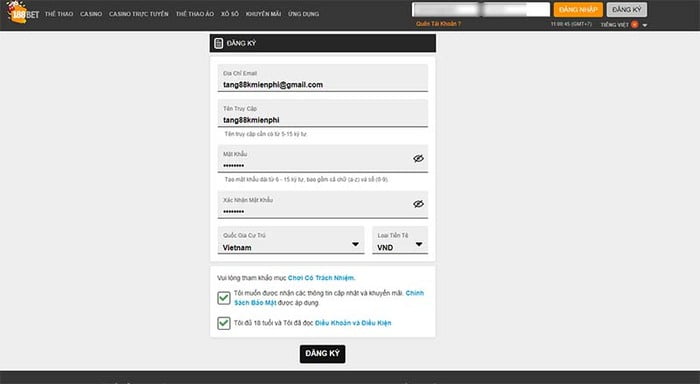Click the orange ĐĂNG NHẬP button
The height and width of the screenshot is (384, 700).
(x=578, y=9)
